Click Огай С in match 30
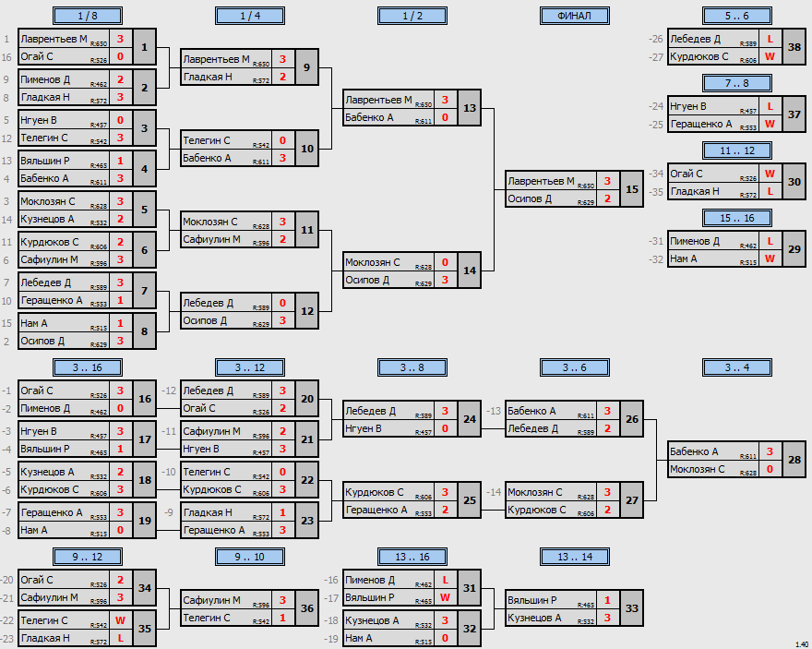The image size is (812, 649). coord(687,174)
